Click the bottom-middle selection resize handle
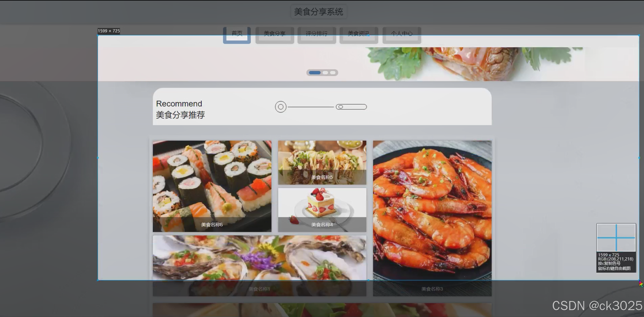Screen dimensions: 644x317 (x=368, y=280)
